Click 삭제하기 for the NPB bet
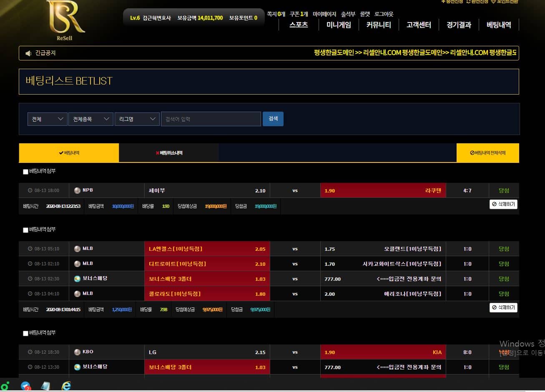The height and width of the screenshot is (392, 545). [x=503, y=204]
